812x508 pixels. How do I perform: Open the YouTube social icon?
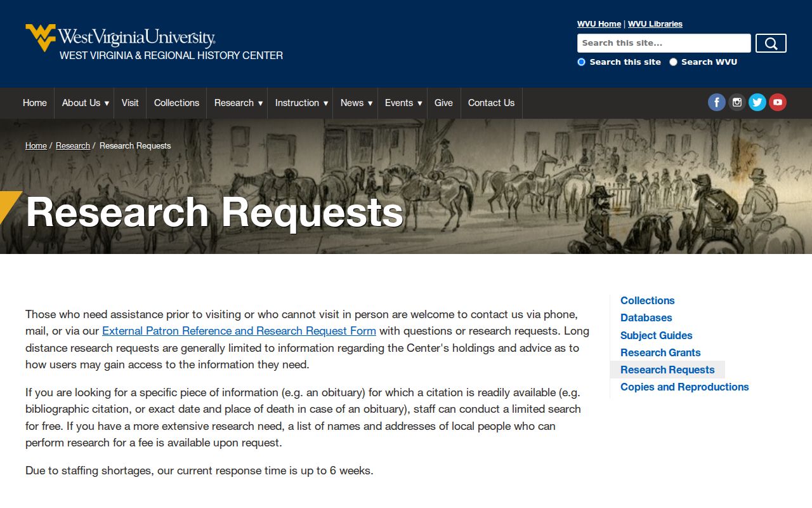[778, 102]
